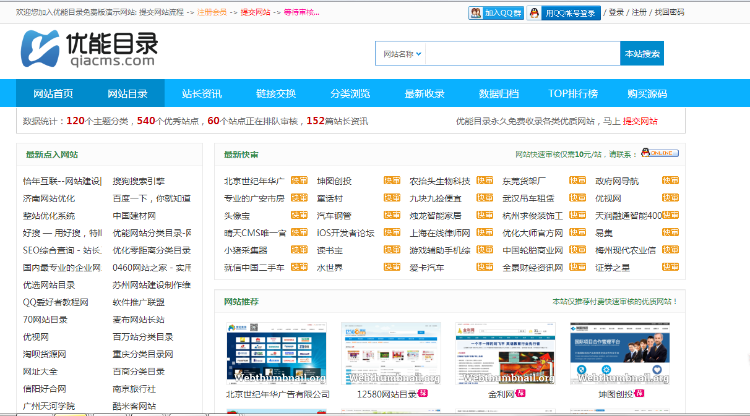Click 推 badge beside 坤阁创投 thumbnail caption
The width and height of the screenshot is (750, 416).
coord(639,393)
